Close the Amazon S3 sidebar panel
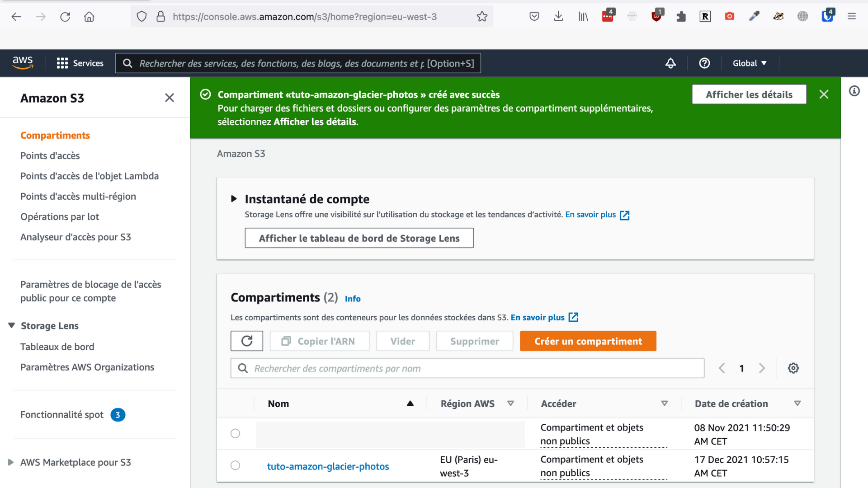The image size is (868, 488). point(170,98)
